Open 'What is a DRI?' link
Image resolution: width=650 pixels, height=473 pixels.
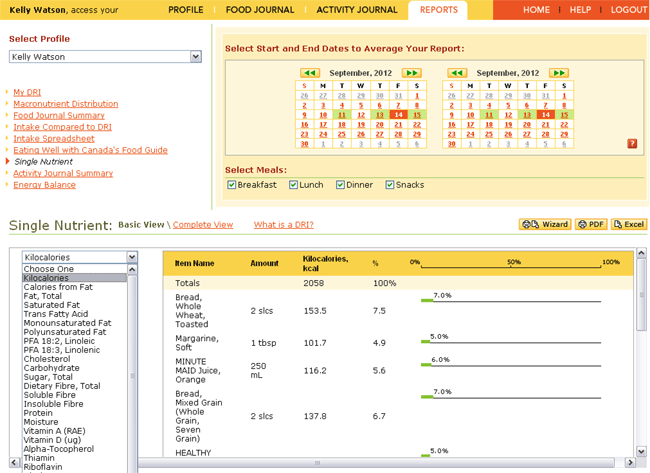tap(284, 225)
